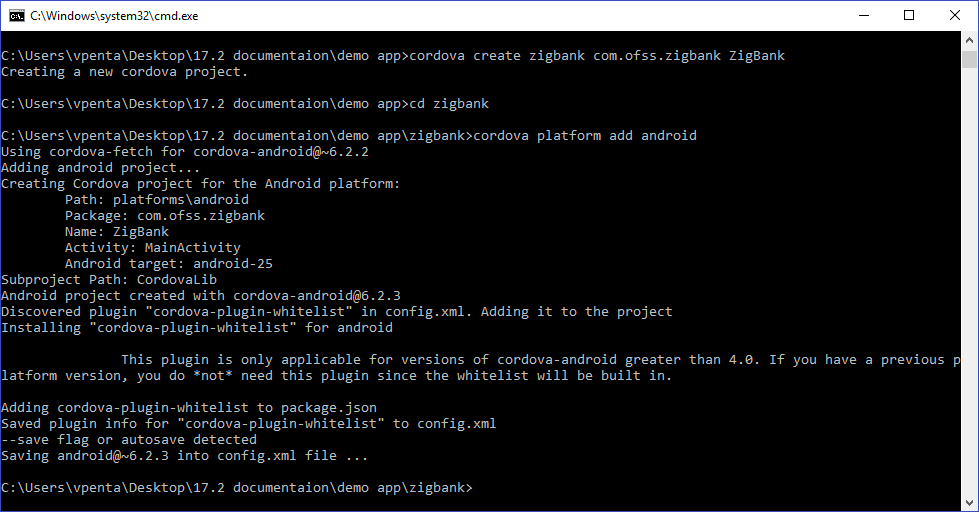This screenshot has height=512, width=979.
Task: Maximize the cmd.exe window
Action: 909,16
